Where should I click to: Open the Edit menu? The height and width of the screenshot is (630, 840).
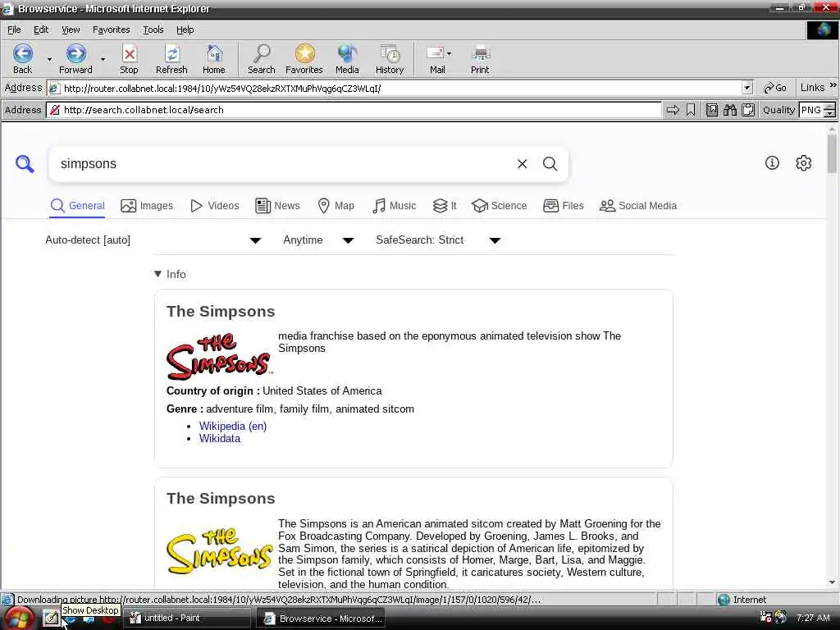click(x=41, y=30)
